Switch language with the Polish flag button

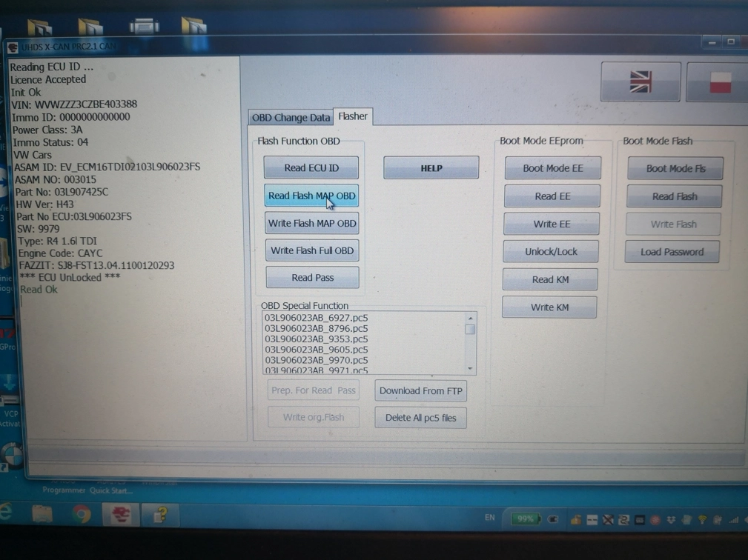(718, 82)
